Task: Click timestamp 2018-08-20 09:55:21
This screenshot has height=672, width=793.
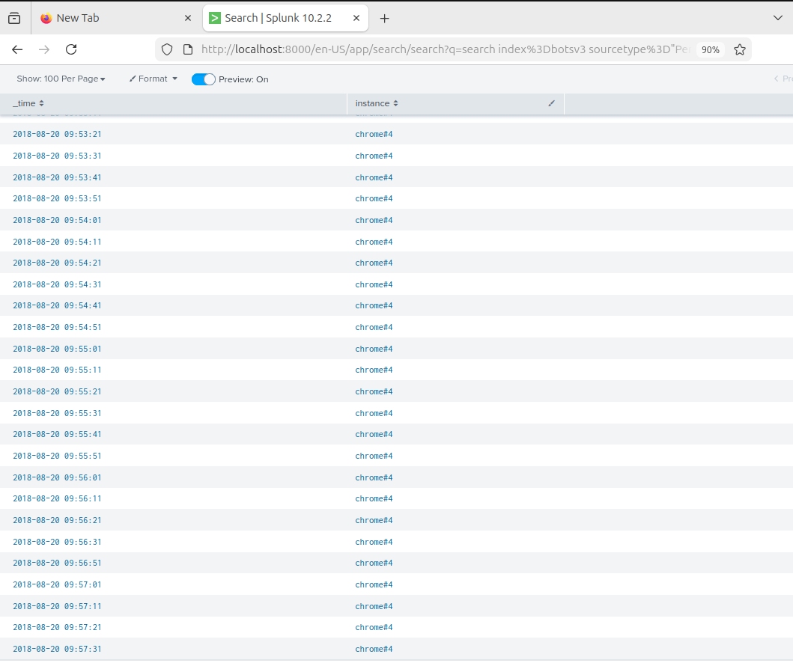Action: pos(57,391)
